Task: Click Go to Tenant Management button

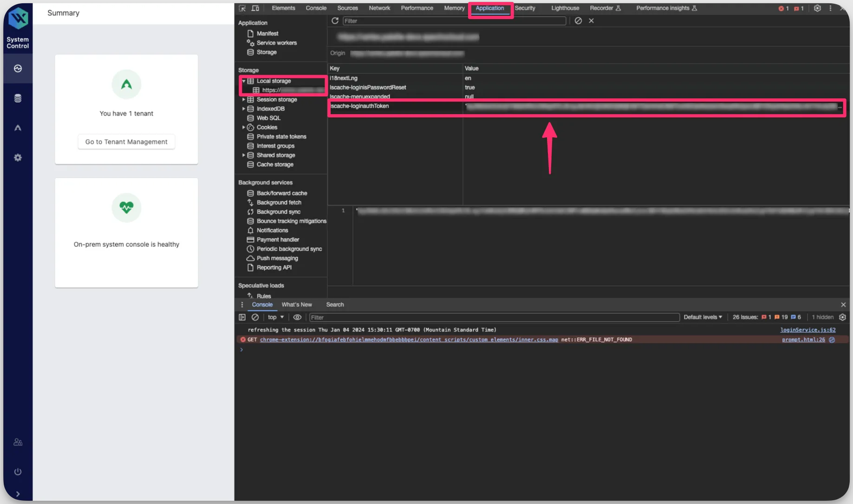Action: click(x=126, y=142)
